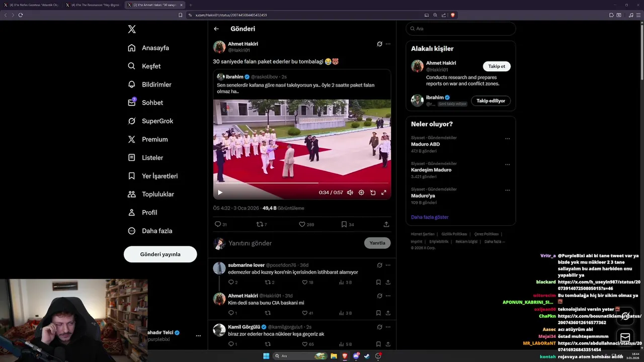Open Topluluklar in the sidebar
The width and height of the screenshot is (644, 362).
click(150, 194)
